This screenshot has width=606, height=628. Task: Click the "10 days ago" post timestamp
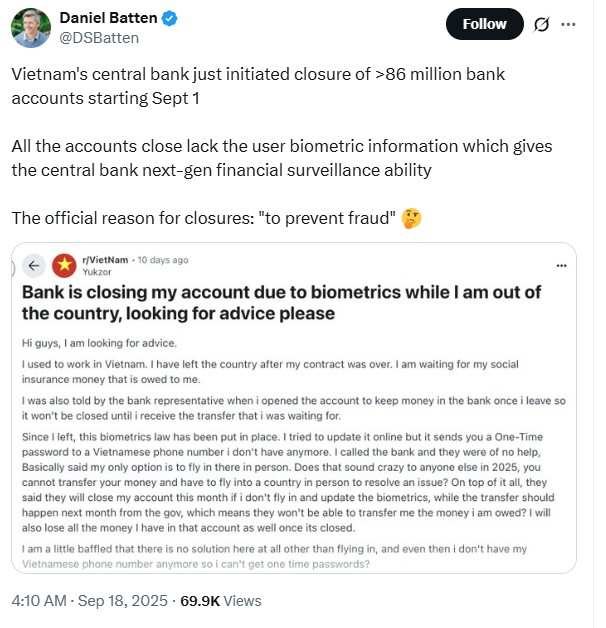coord(163,260)
